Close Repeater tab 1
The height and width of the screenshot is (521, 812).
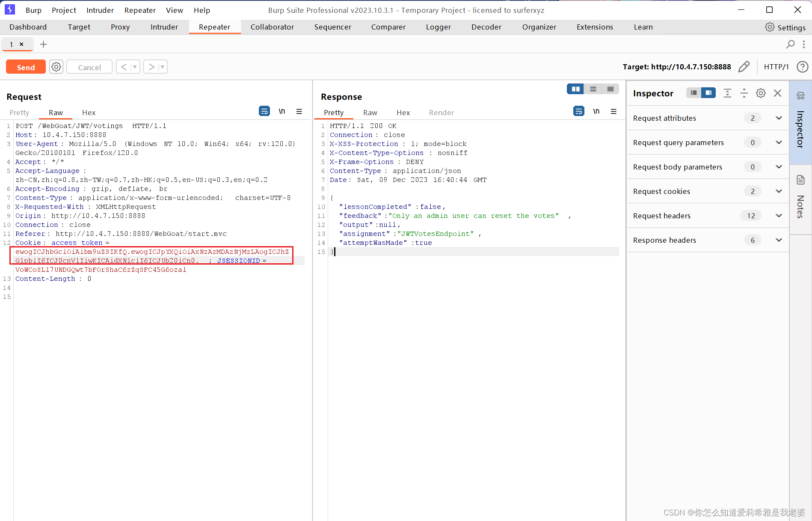21,44
